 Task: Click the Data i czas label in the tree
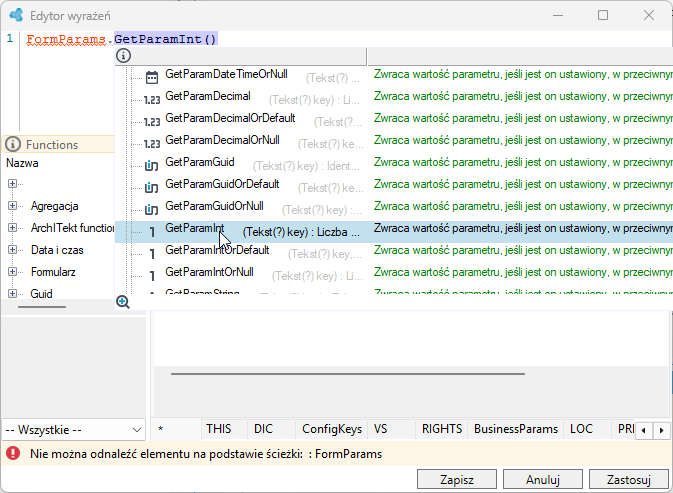click(57, 250)
